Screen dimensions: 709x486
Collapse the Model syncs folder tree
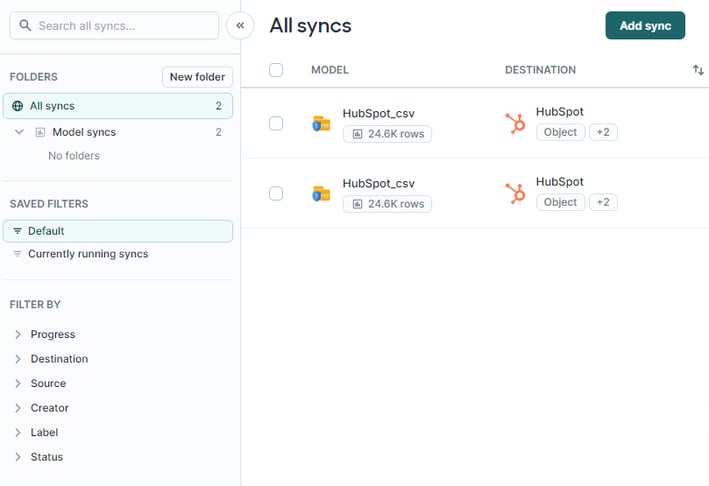(19, 132)
